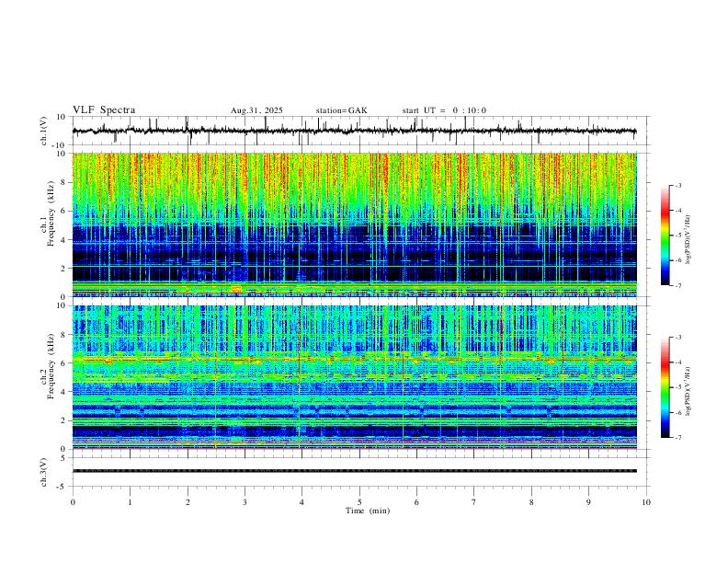
Task: Click the date text 'Aug.31, 2025'
Action: coord(256,110)
